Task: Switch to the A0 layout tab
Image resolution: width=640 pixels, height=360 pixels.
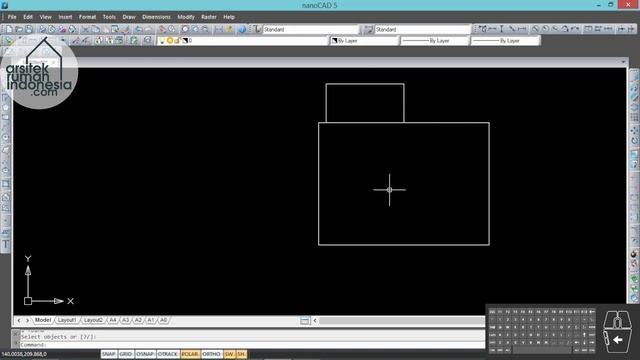Action: (x=163, y=320)
